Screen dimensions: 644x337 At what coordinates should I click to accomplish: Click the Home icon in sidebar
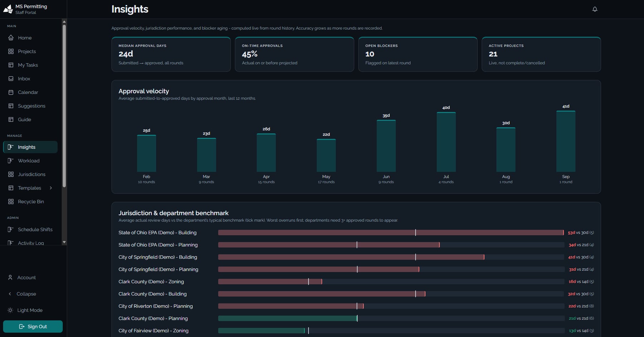tap(11, 38)
